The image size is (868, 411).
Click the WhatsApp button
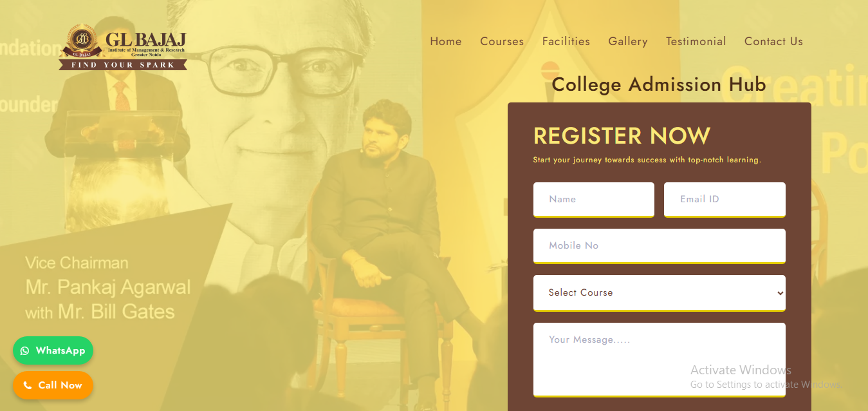click(53, 350)
